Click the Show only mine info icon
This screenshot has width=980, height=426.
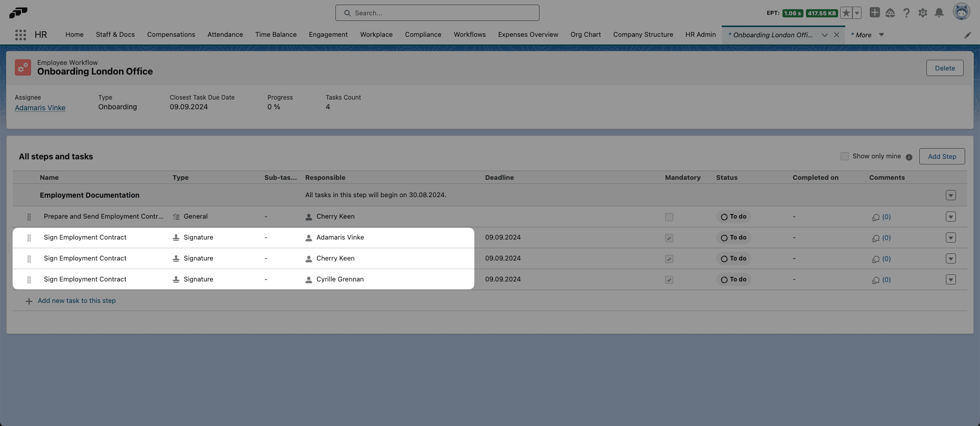pos(909,157)
